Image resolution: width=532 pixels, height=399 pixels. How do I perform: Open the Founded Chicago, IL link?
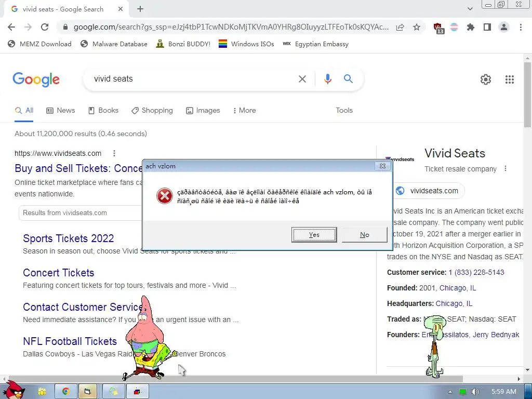click(458, 288)
